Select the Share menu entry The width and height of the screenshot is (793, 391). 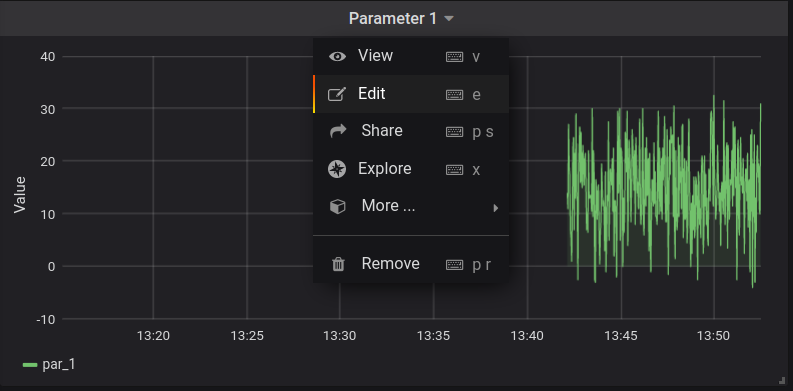[x=411, y=131]
